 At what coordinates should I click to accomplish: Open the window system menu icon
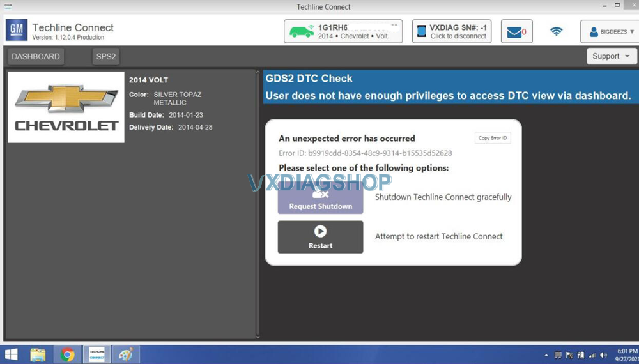pos(8,6)
